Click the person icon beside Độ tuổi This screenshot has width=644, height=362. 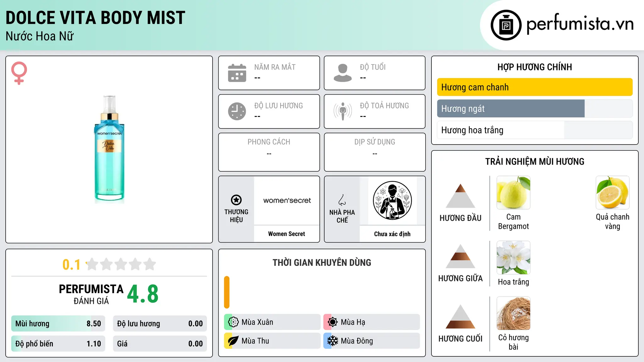[343, 73]
